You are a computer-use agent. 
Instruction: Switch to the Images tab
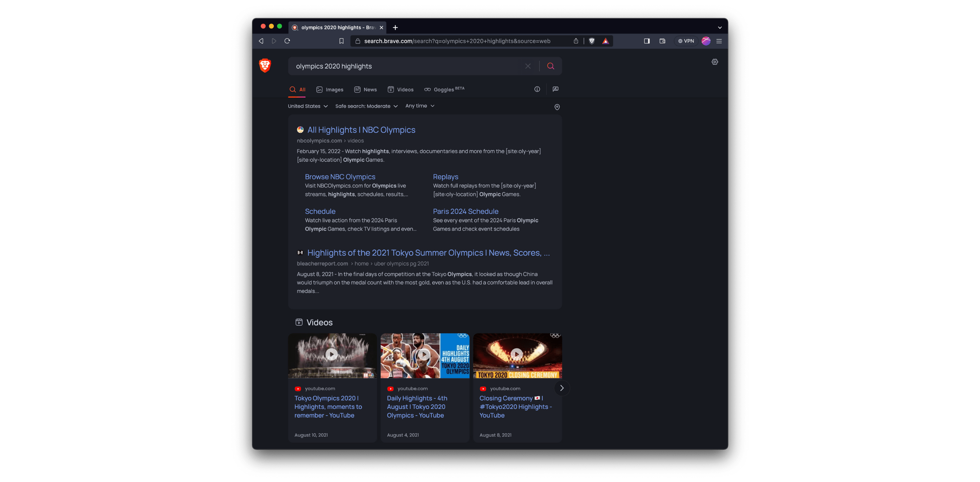330,90
